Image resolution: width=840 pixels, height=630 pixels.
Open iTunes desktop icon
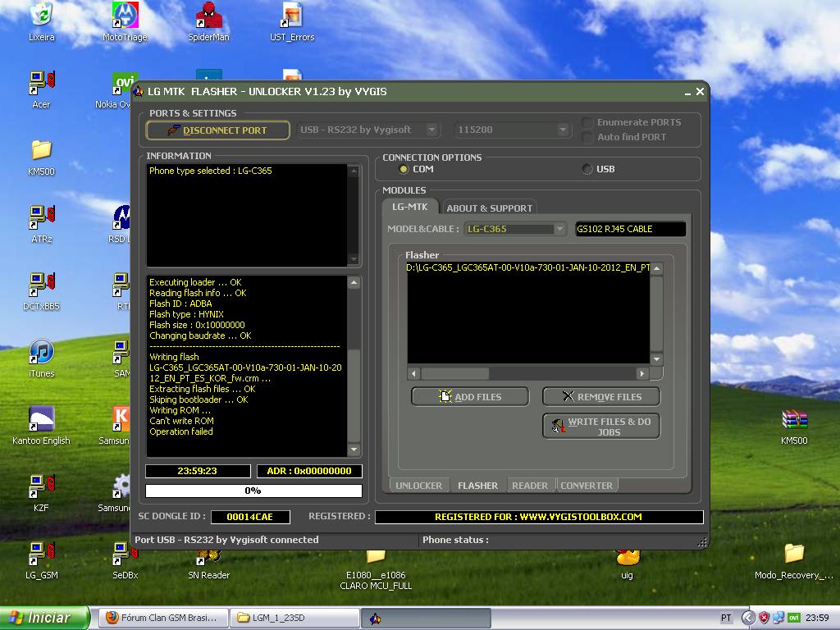tap(41, 358)
